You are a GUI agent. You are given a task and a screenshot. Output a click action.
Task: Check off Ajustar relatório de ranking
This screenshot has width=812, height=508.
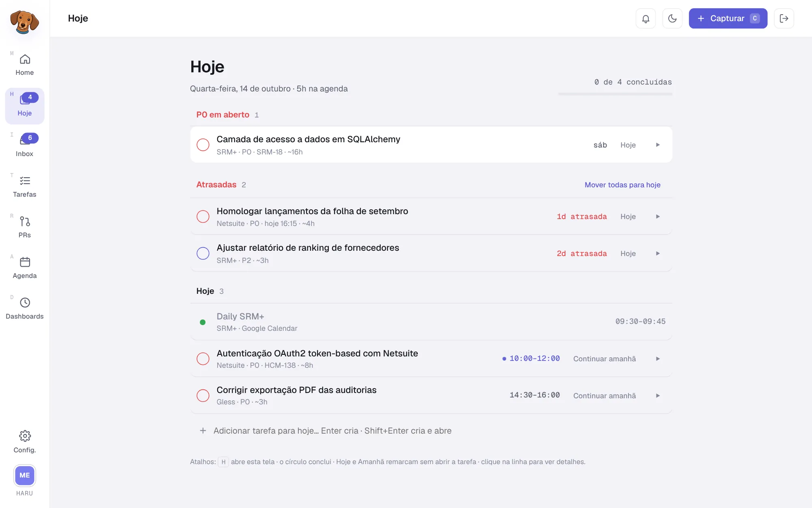tap(203, 254)
